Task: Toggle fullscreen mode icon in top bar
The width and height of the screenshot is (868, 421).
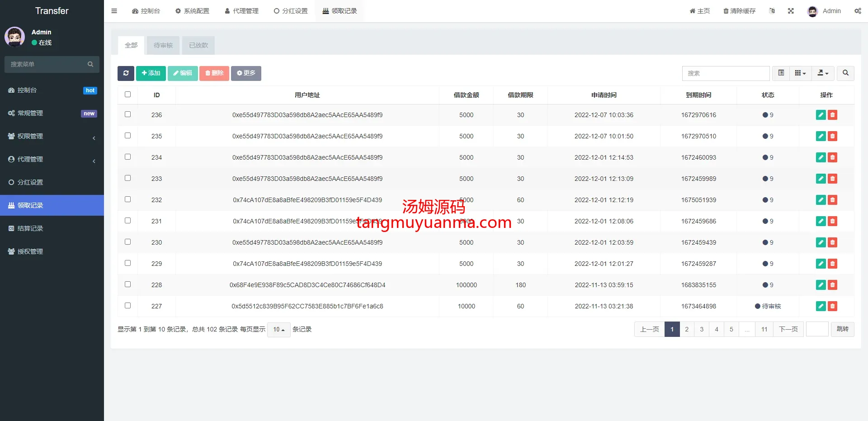Action: pyautogui.click(x=791, y=11)
